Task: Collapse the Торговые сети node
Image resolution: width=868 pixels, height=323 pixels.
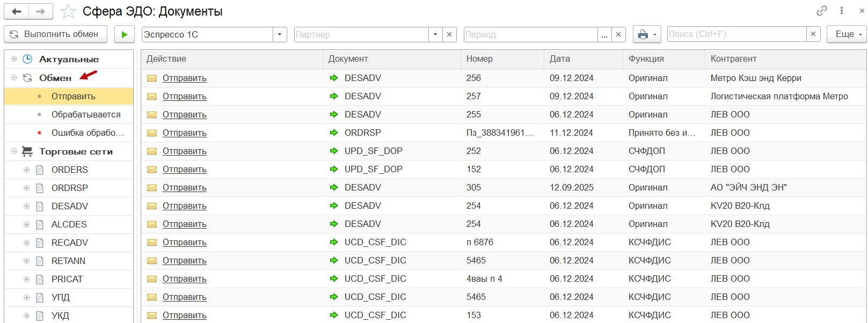Action: pyautogui.click(x=14, y=151)
